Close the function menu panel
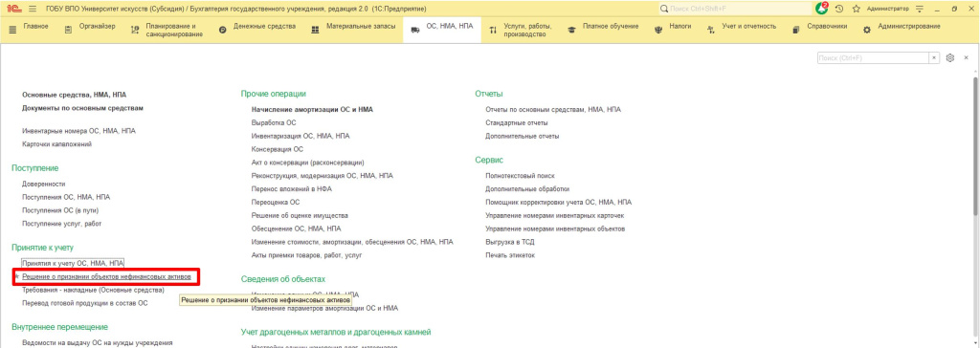Image resolution: width=980 pixels, height=348 pixels. click(966, 57)
